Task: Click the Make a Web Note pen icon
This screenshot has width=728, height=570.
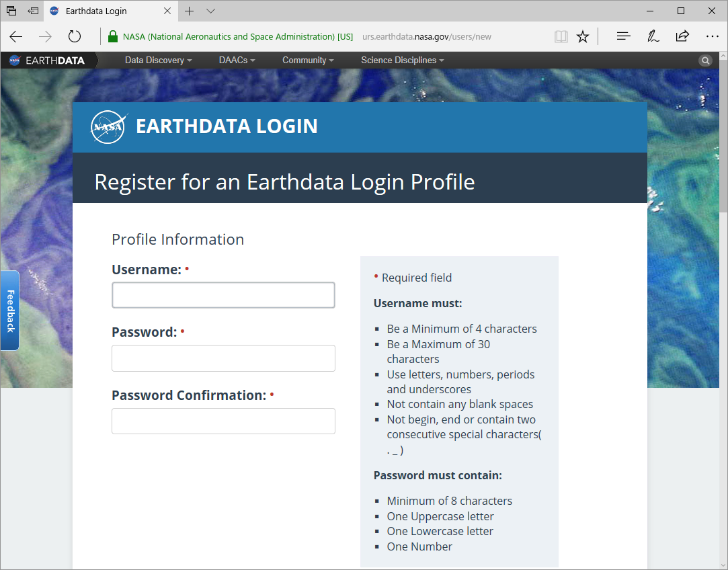Action: [x=653, y=36]
